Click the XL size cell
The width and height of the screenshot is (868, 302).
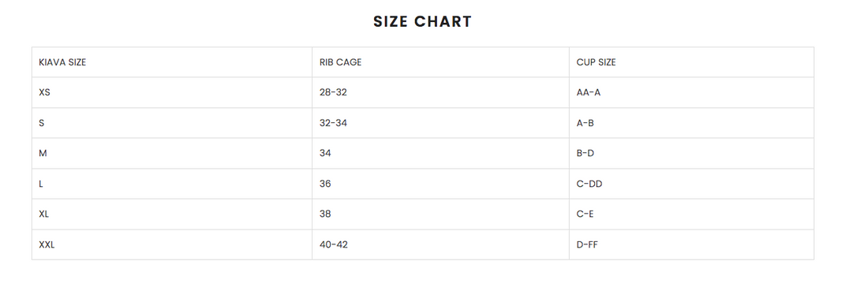tap(172, 214)
